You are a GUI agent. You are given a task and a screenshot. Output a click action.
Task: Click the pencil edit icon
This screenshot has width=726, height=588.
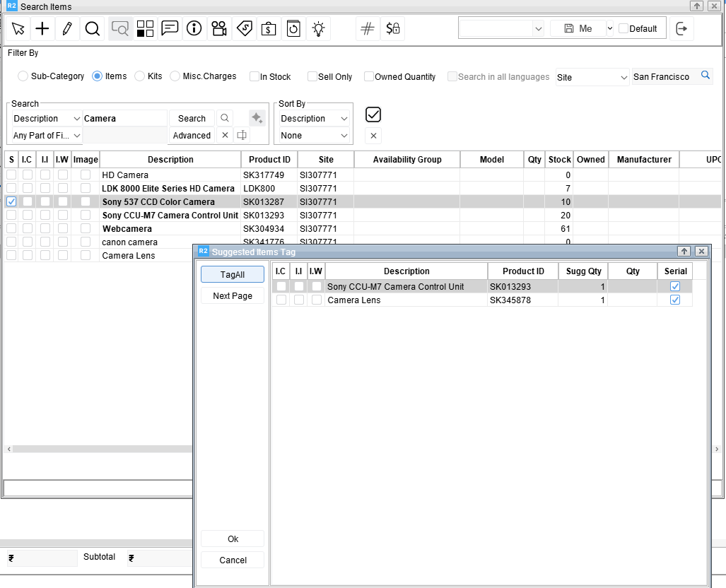point(66,29)
